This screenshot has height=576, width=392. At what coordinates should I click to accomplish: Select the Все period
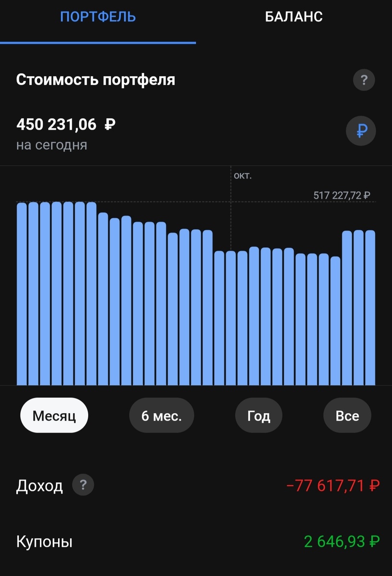point(347,416)
